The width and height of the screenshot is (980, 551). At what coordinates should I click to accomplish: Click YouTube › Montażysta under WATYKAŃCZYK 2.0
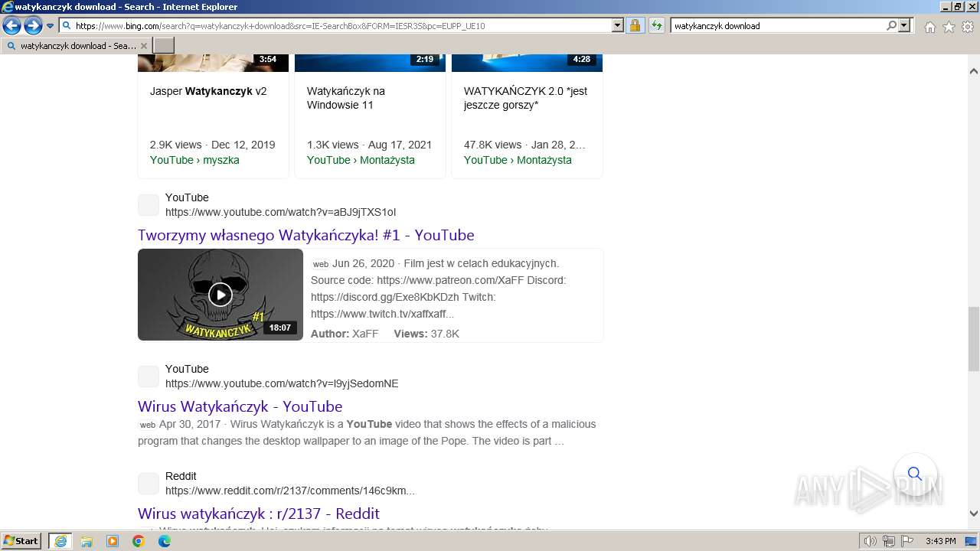(x=518, y=160)
